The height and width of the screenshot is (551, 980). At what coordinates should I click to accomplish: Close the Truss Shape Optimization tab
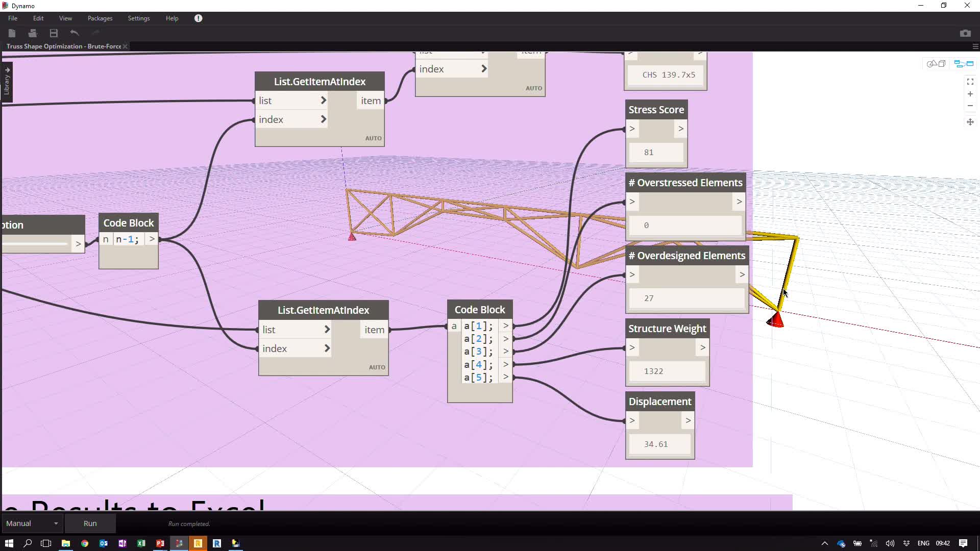(125, 46)
